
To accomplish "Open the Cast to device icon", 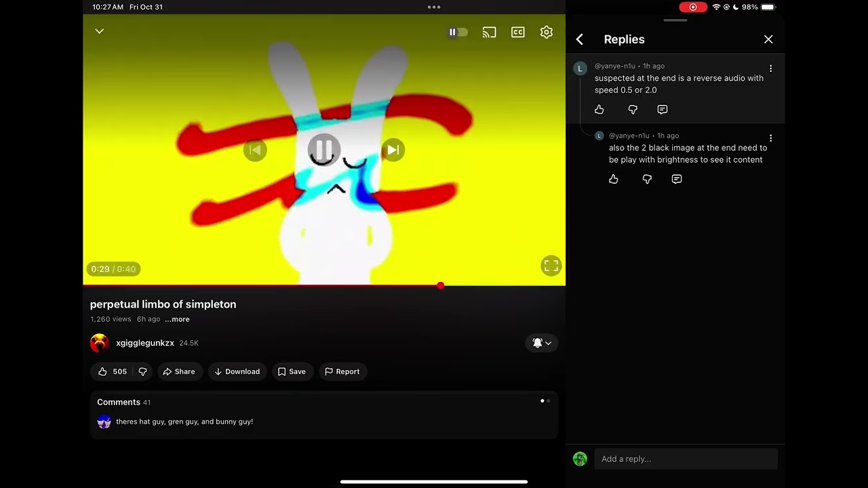I will click(489, 32).
